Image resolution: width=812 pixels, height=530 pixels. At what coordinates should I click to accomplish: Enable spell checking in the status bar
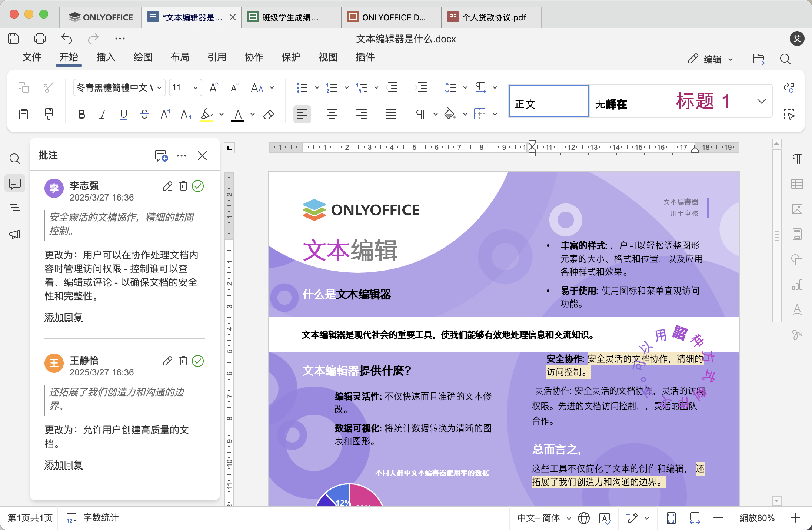[605, 518]
